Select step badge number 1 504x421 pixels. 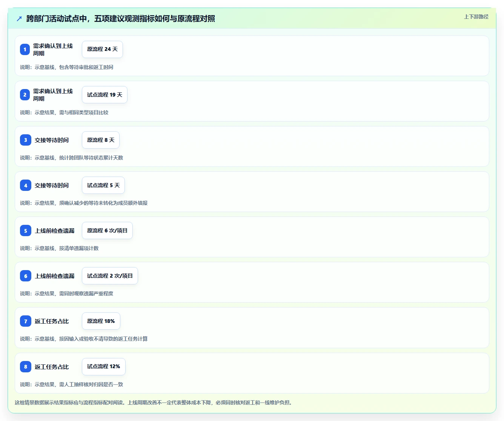point(25,49)
